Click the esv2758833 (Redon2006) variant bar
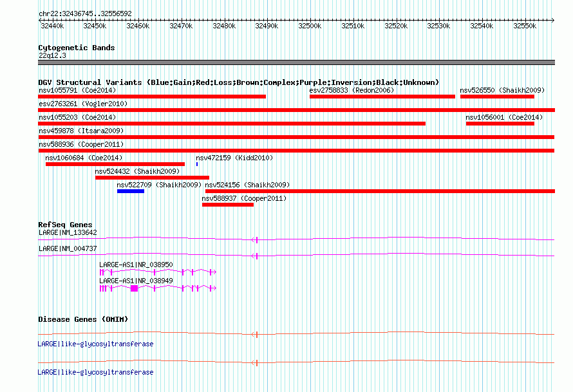 382,97
